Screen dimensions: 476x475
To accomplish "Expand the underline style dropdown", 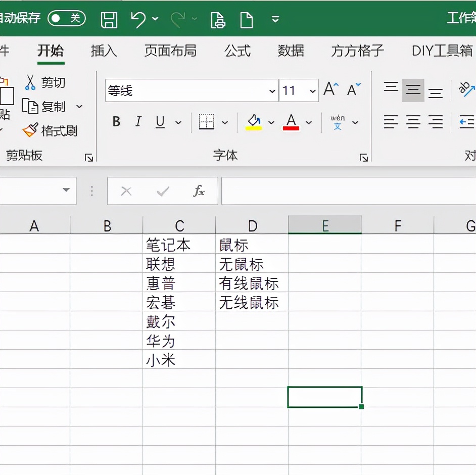I will point(178,123).
